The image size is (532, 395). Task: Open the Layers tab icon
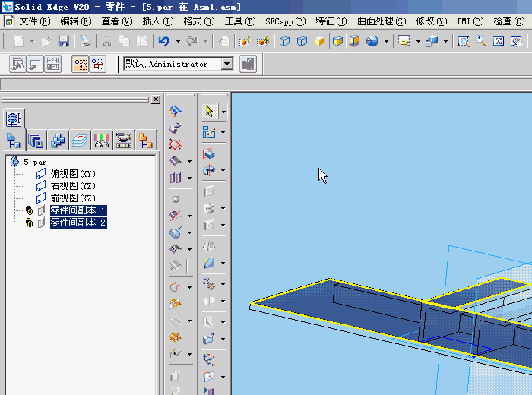coord(80,141)
